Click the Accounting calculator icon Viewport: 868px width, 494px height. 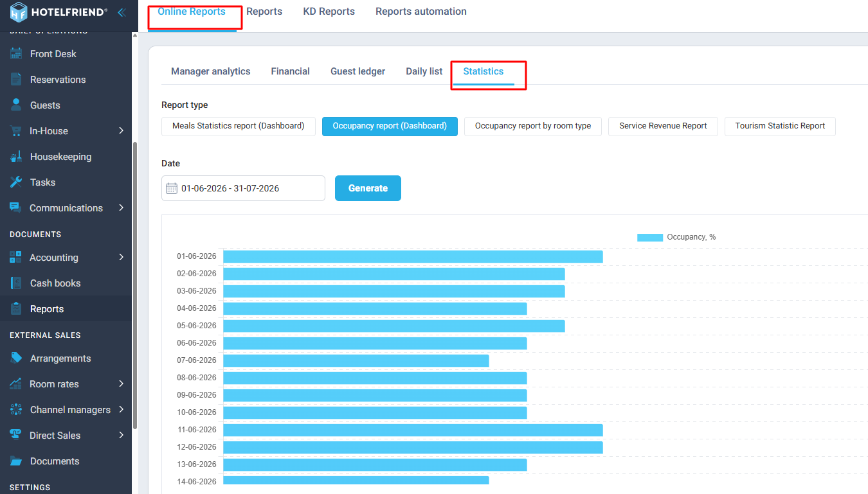15,258
